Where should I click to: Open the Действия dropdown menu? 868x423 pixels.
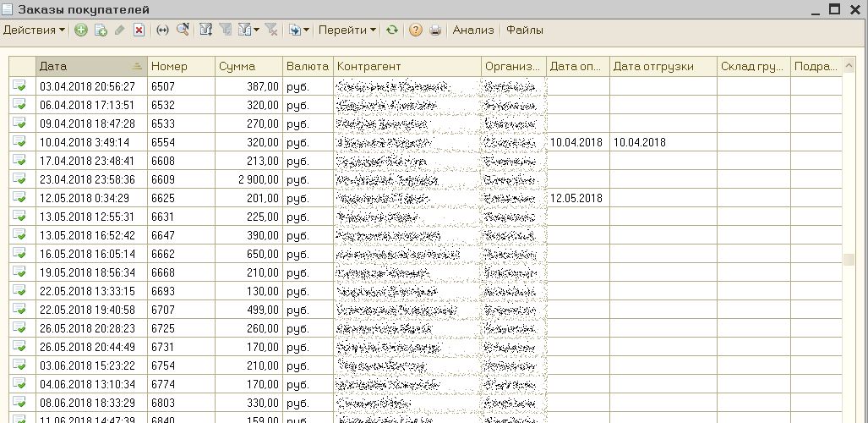(34, 30)
